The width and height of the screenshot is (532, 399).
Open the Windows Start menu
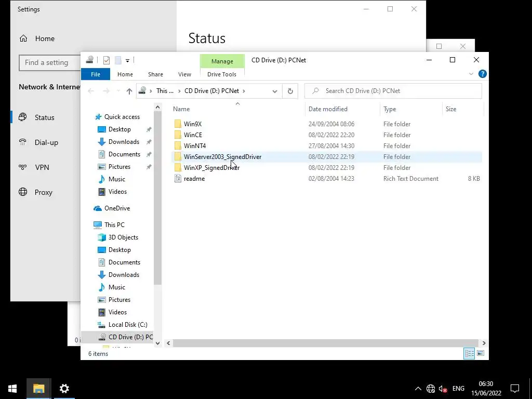pyautogui.click(x=12, y=389)
